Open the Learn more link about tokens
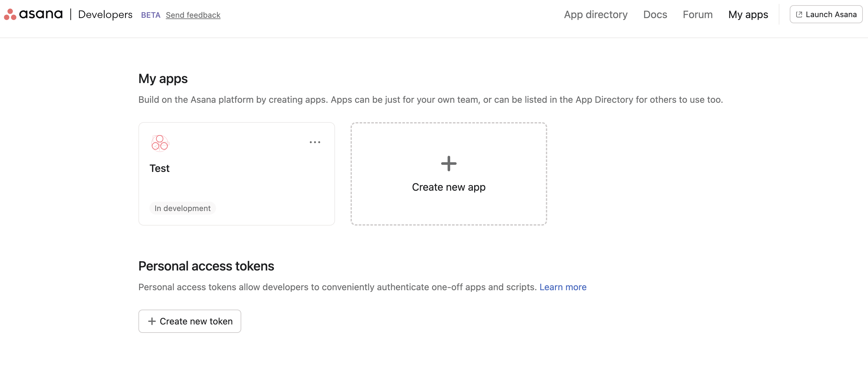This screenshot has width=868, height=371. coord(563,287)
